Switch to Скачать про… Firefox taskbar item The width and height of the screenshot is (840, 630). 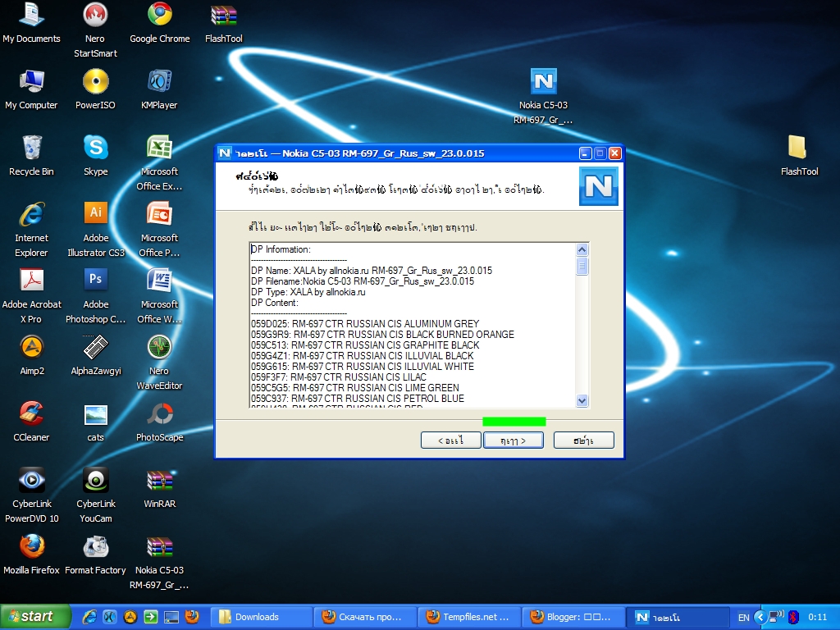[x=365, y=617]
